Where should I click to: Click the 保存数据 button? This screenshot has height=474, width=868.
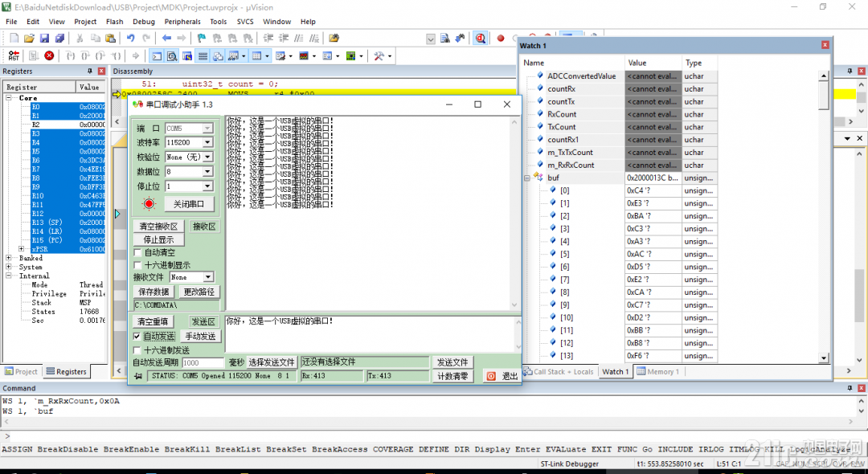(x=154, y=292)
